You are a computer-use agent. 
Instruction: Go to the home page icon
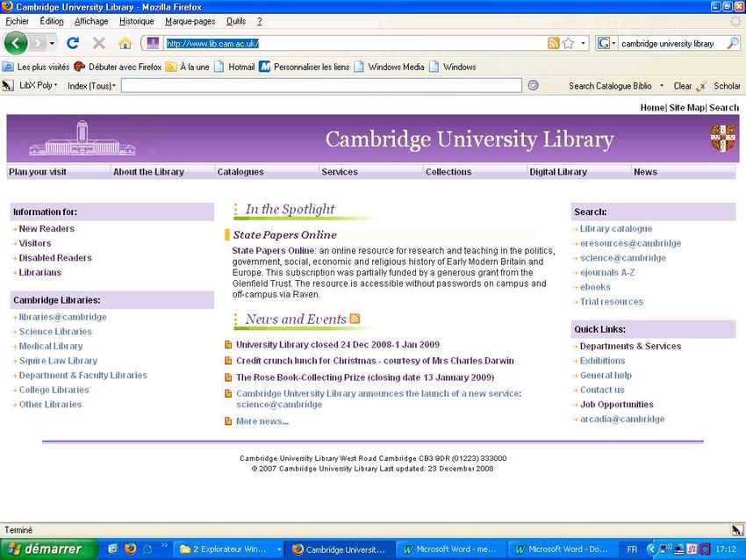126,44
